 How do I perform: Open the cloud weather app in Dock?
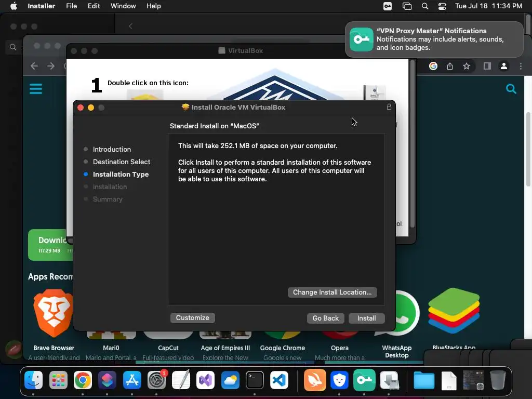[x=230, y=380]
